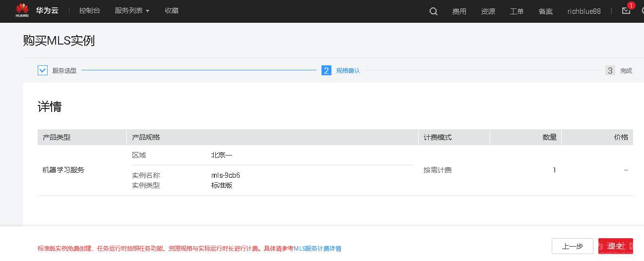Click the 按需计费 billing mode cell
Screen dimensions: 644x261
(x=438, y=170)
